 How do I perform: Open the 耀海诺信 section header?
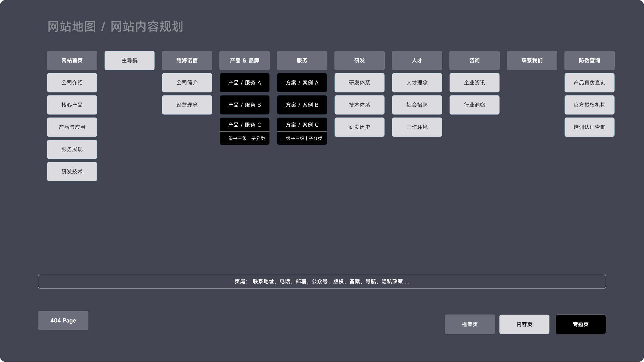click(x=187, y=61)
